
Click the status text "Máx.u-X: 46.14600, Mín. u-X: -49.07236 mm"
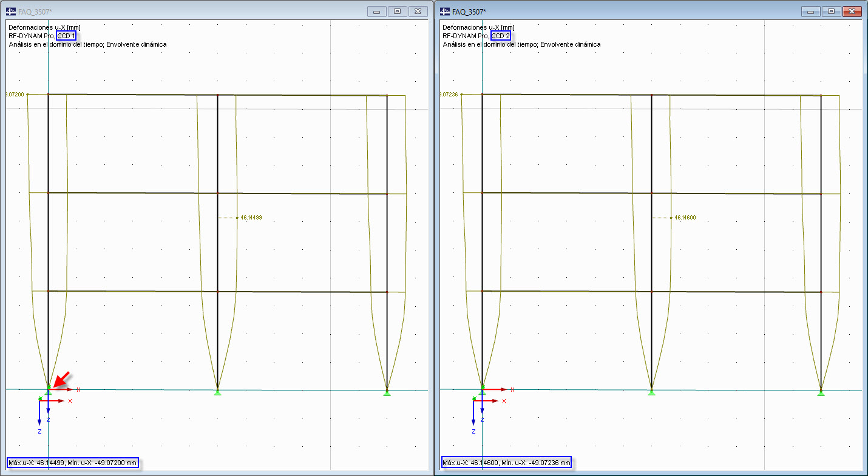pyautogui.click(x=506, y=463)
